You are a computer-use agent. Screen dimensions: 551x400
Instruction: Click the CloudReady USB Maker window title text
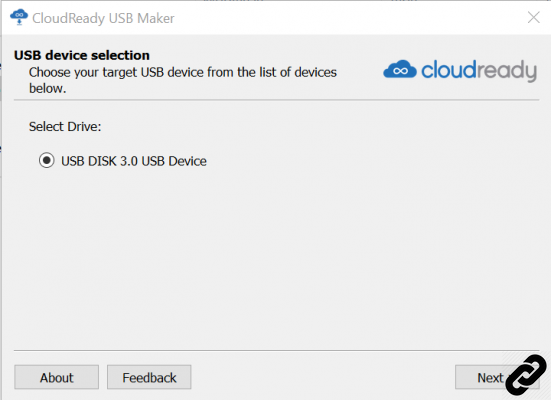coord(103,18)
